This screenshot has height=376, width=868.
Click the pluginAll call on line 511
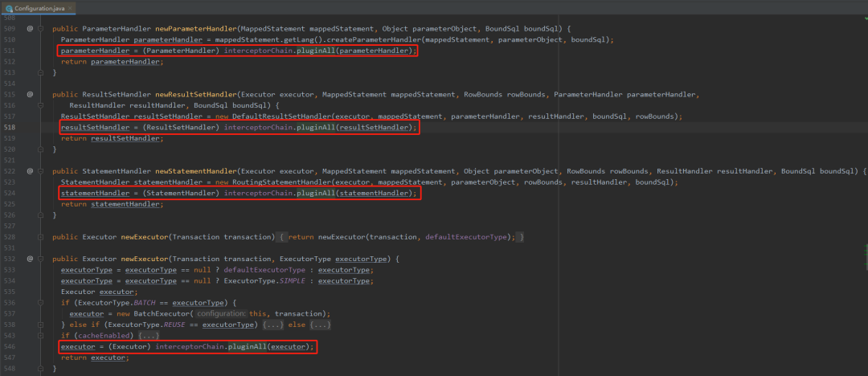315,51
